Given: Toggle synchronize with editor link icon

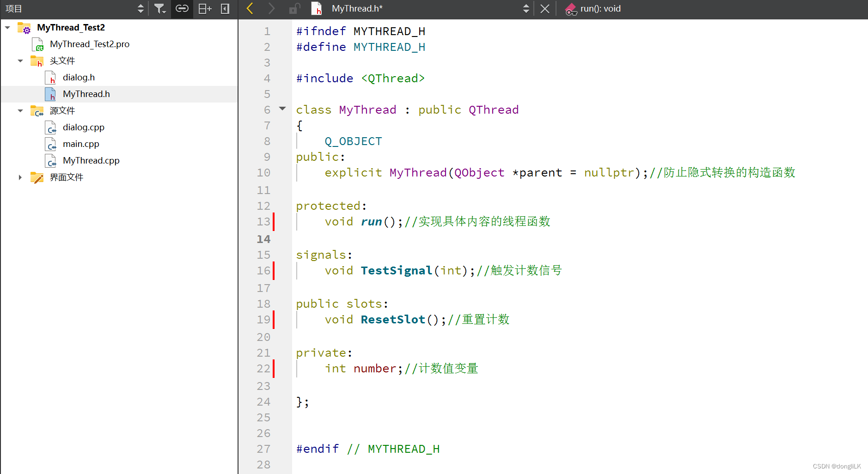Looking at the screenshot, I should click(x=182, y=8).
